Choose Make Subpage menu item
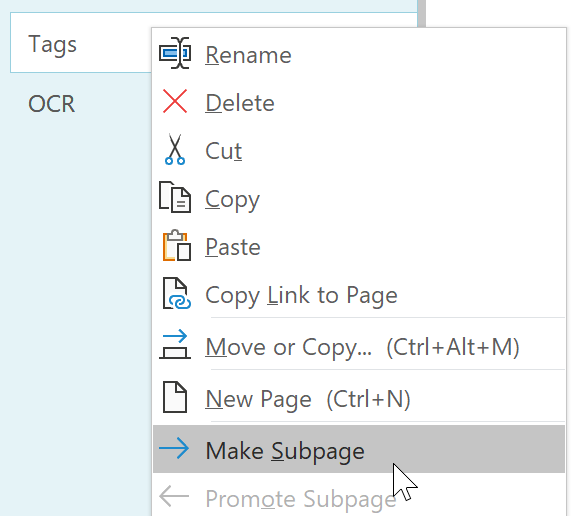The height and width of the screenshot is (516, 579). (359, 449)
